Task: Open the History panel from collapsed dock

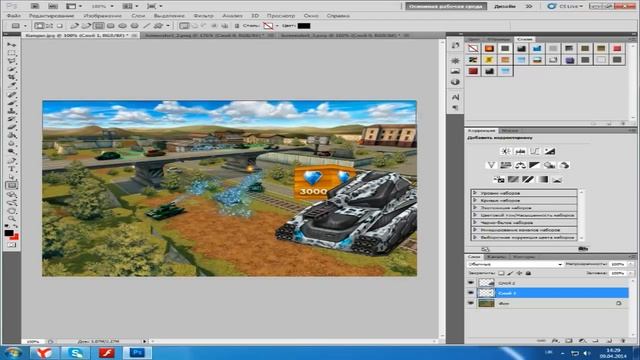Action: point(456,46)
